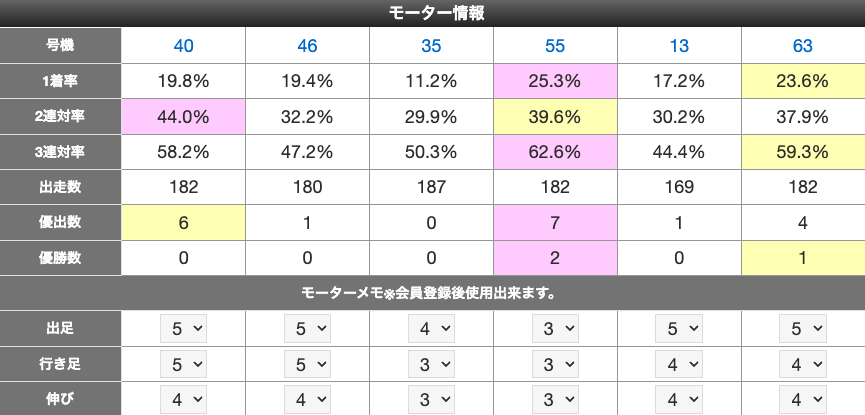
Task: Open motor number 63 link
Action: click(802, 46)
